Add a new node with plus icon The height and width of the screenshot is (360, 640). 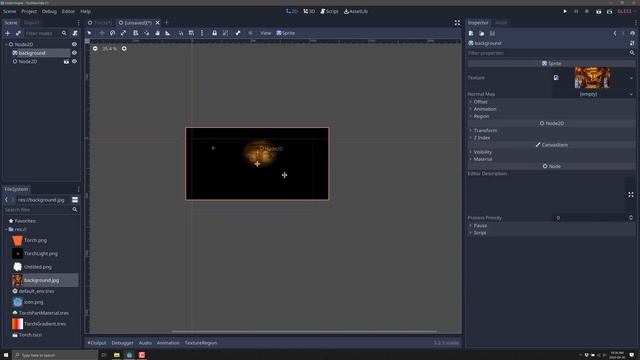coord(7,33)
